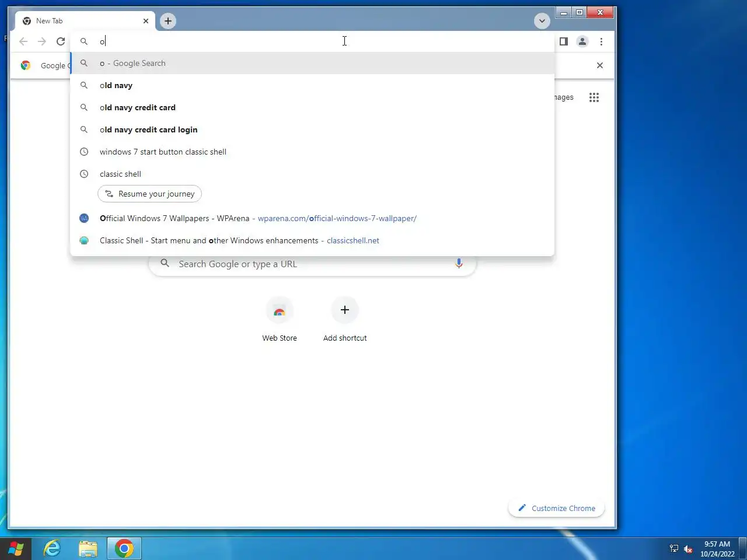Click the muted volume tray icon
747x560 pixels.
[x=688, y=549]
